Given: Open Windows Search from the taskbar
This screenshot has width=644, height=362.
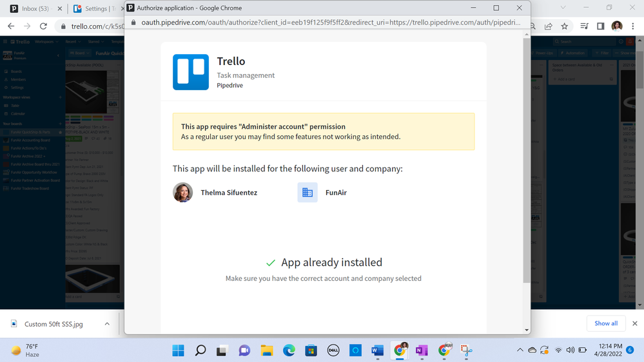Looking at the screenshot, I should (200, 350).
